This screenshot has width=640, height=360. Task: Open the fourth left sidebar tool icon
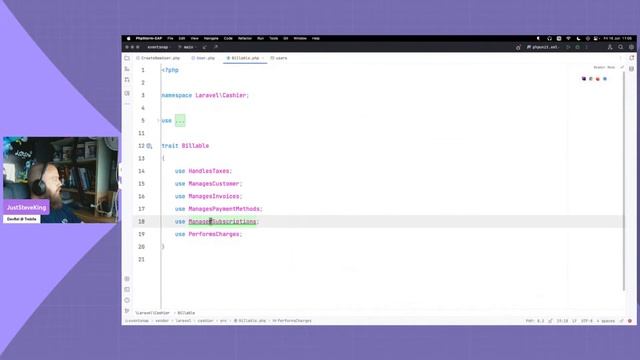(x=127, y=93)
